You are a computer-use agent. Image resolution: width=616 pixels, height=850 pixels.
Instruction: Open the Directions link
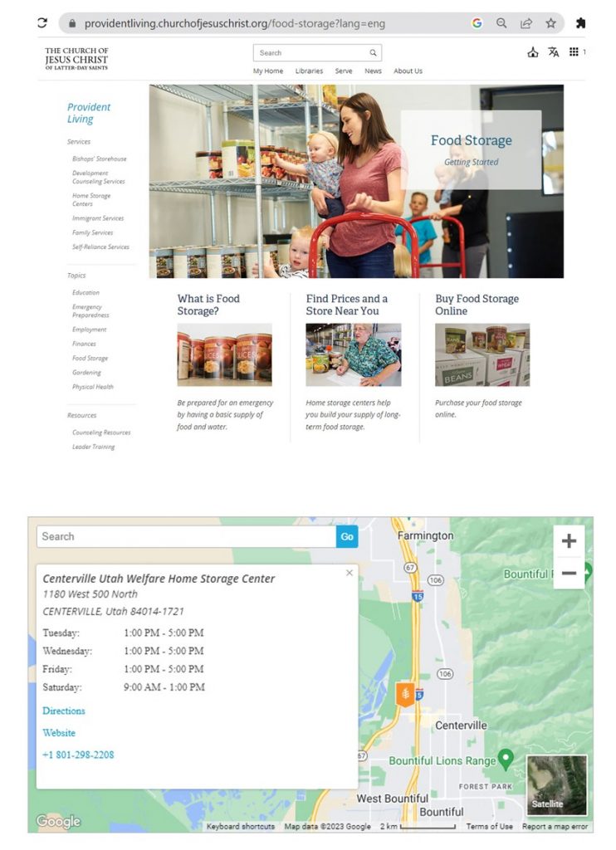[x=64, y=711]
